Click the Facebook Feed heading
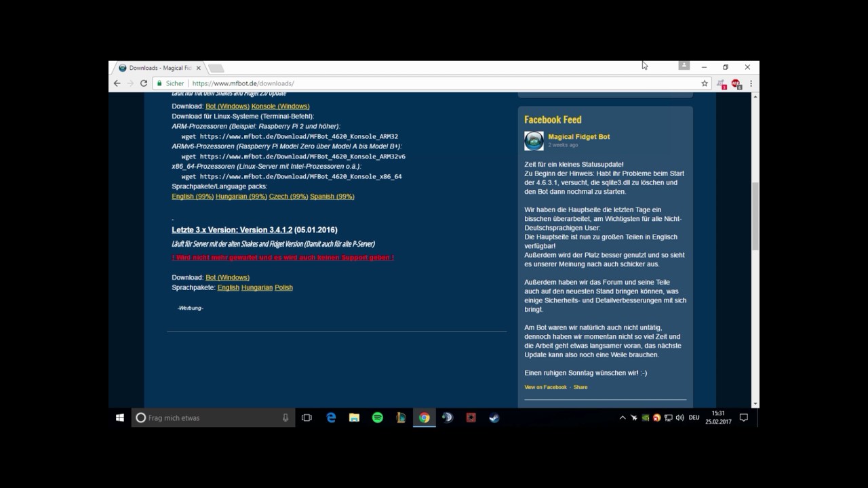 pyautogui.click(x=553, y=119)
